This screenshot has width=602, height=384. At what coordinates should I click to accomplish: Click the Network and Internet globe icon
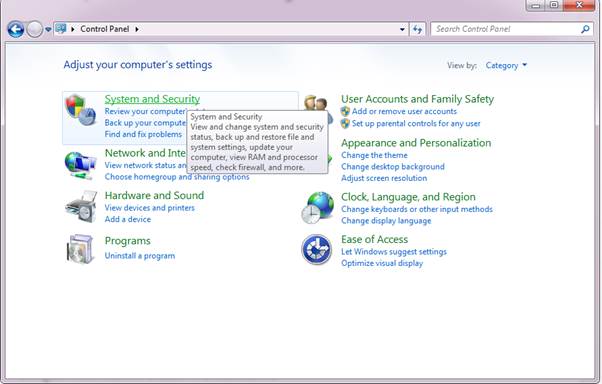click(80, 166)
